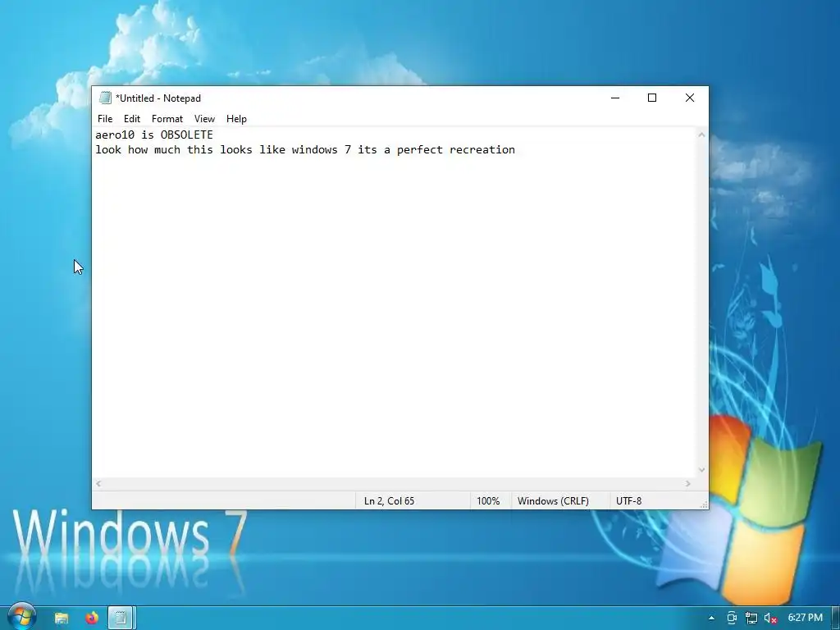The height and width of the screenshot is (630, 840).
Task: Click 'UTF-8' encoding in status bar
Action: (x=629, y=501)
